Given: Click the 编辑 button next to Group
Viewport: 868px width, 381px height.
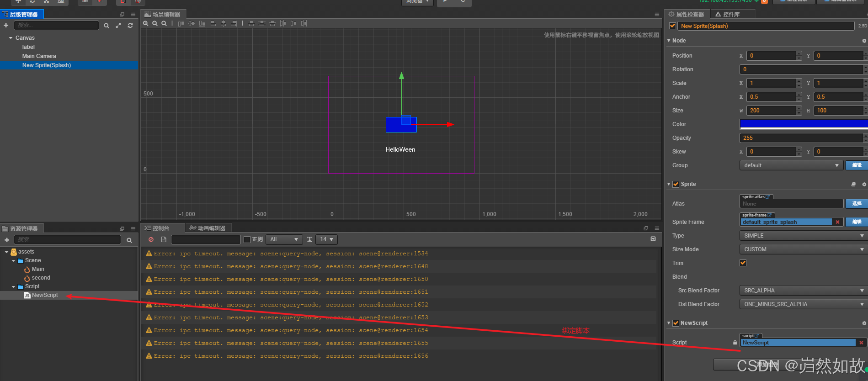Looking at the screenshot, I should pyautogui.click(x=857, y=165).
